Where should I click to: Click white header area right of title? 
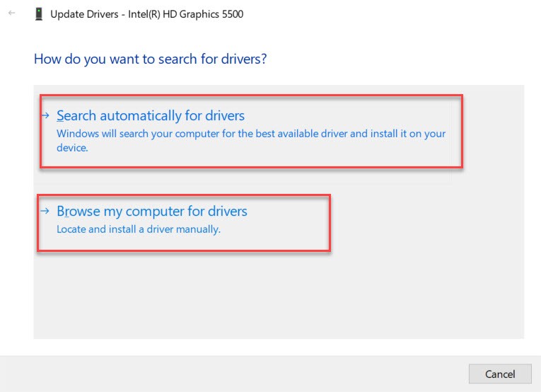[390, 14]
